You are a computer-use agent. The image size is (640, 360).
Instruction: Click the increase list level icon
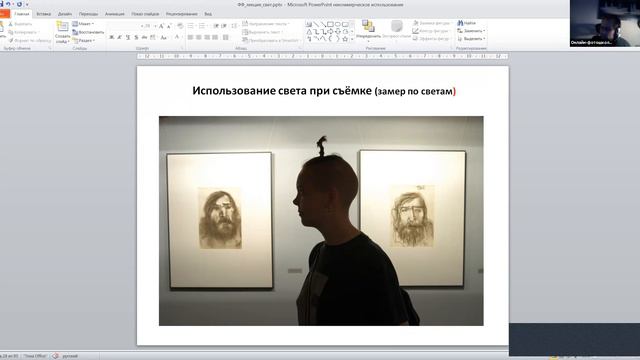[x=224, y=26]
